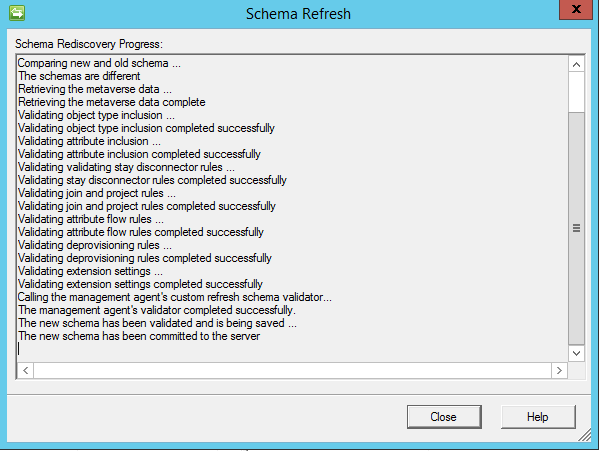Click the horizontal scrollbar left arrow
The height and width of the screenshot is (451, 599).
26,370
